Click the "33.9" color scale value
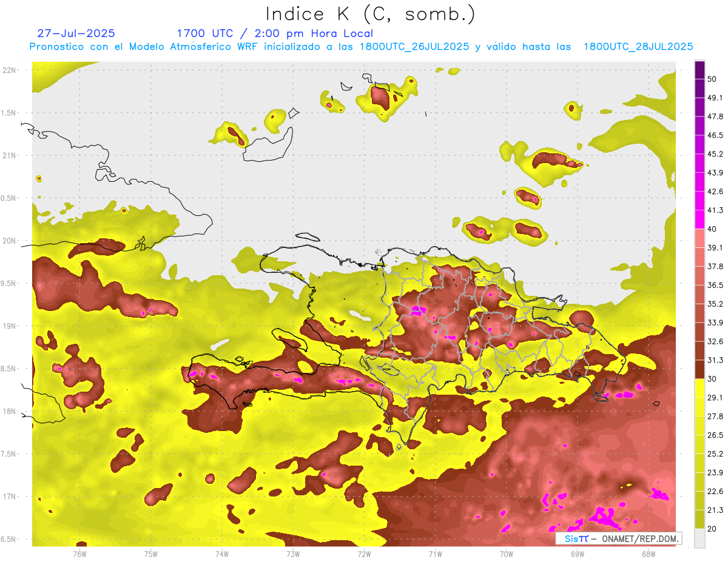728x562 pixels. click(x=715, y=323)
